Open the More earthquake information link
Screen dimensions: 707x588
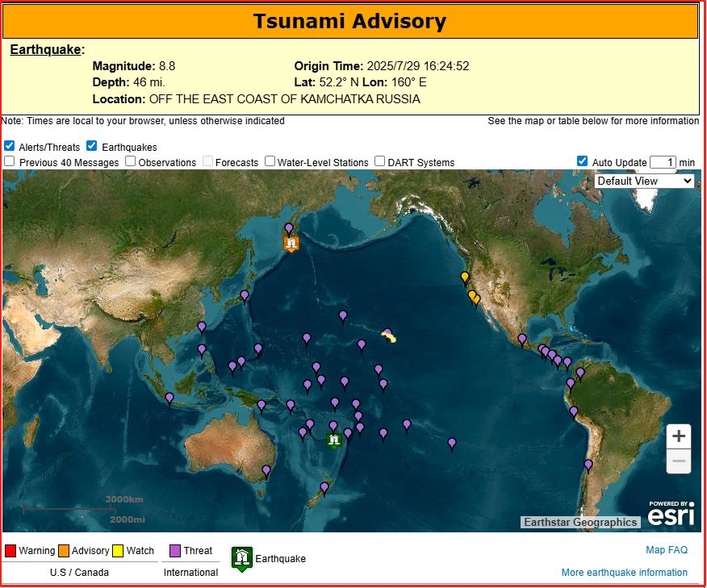(x=624, y=573)
